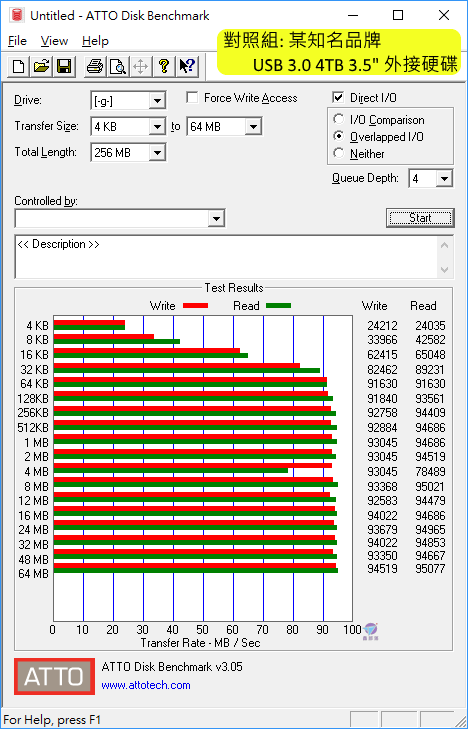
Task: Select the I/O Comparison radio button
Action: [339, 119]
